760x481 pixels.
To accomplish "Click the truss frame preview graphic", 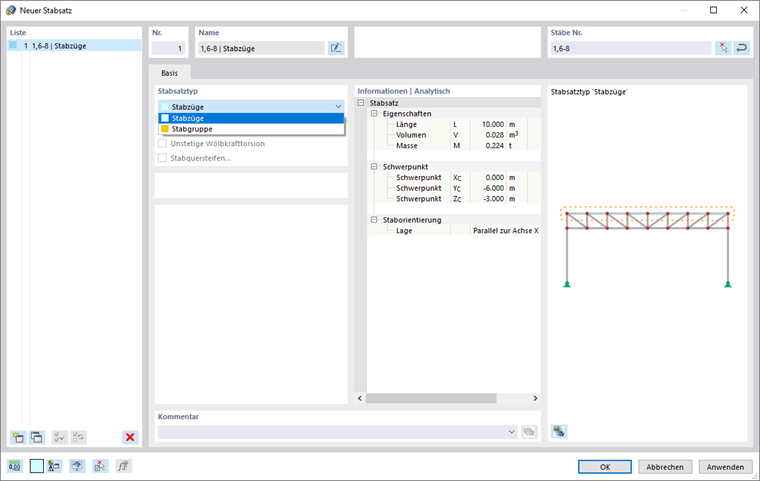I will point(647,247).
